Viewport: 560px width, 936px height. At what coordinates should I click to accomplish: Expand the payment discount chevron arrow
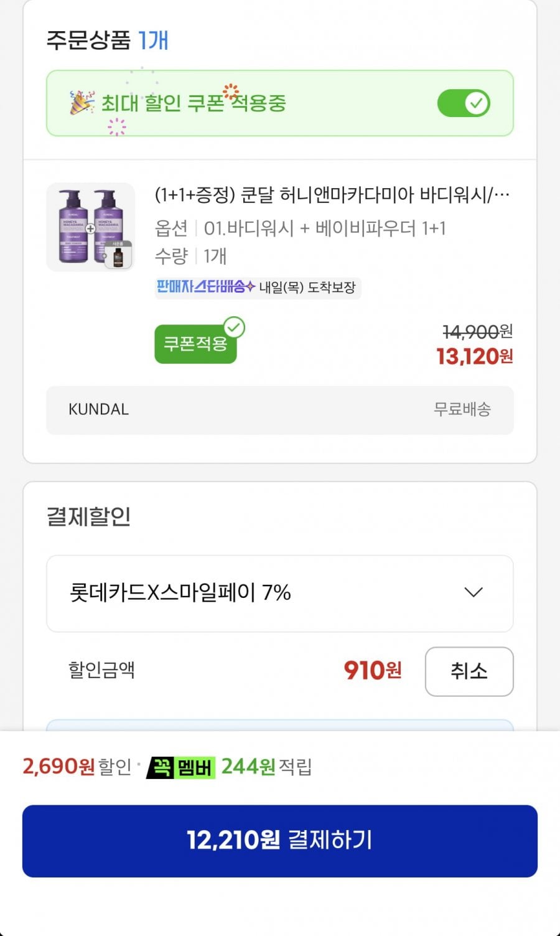pyautogui.click(x=474, y=592)
